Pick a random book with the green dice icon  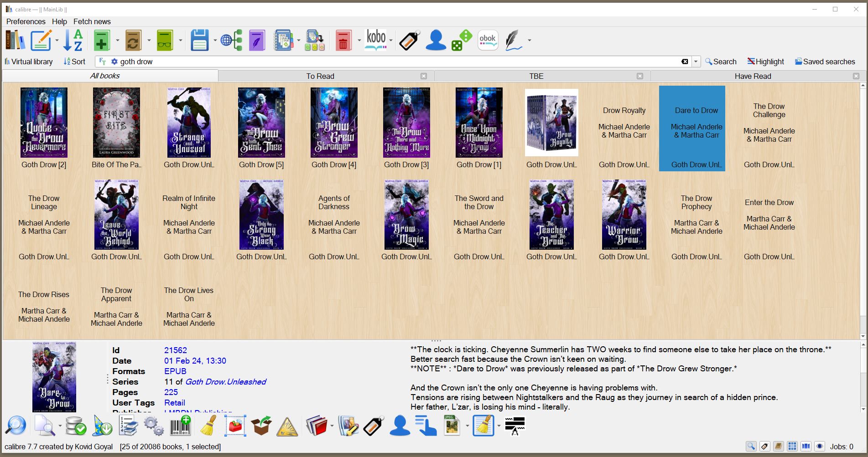462,40
